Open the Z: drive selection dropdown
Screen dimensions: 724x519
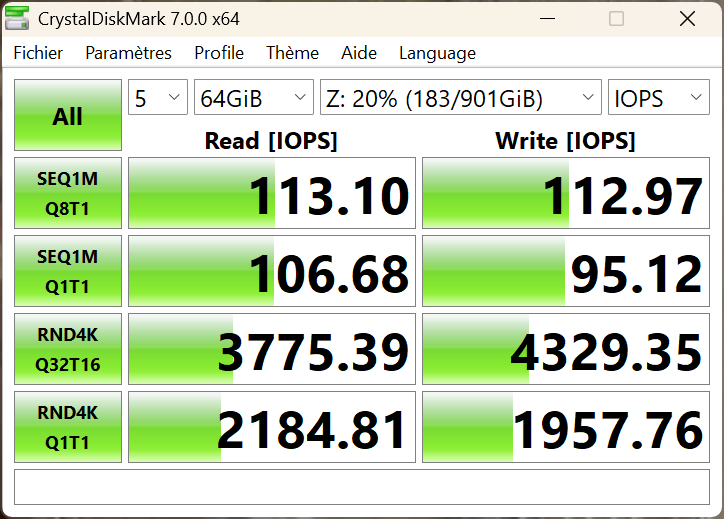pos(460,98)
